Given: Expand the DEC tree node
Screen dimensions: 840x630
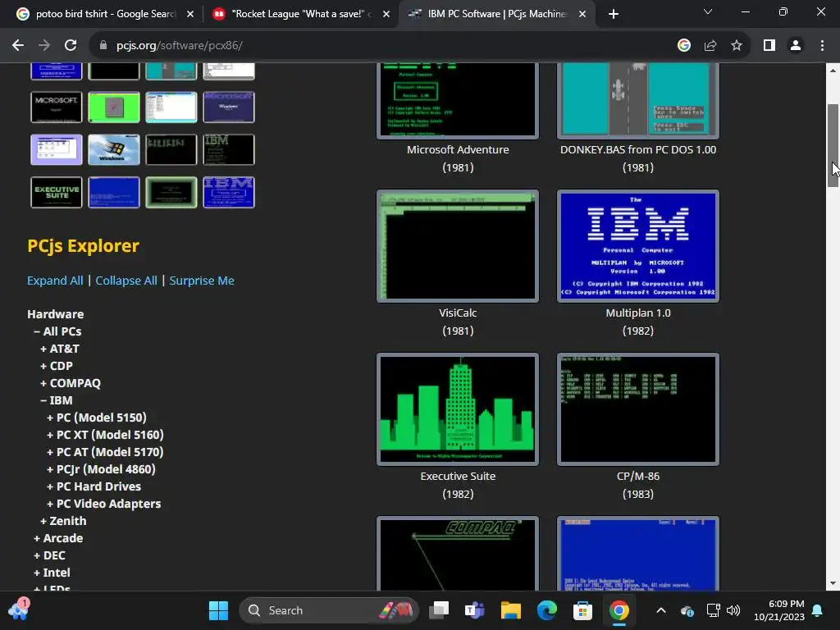Looking at the screenshot, I should (49, 555).
